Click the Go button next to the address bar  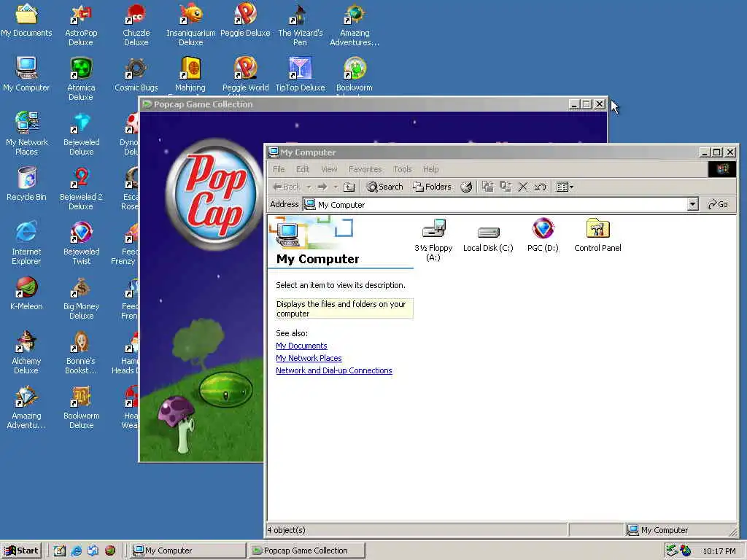point(718,204)
